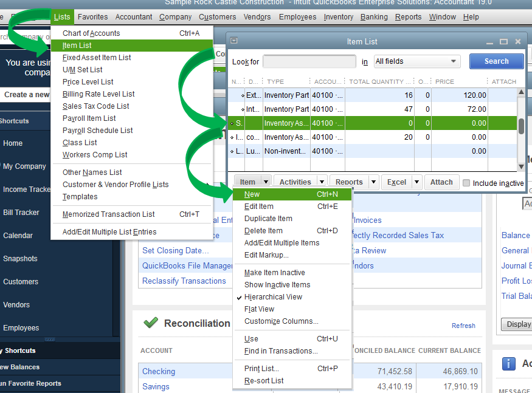Open the Vendors menu in the menu bar
Image resolution: width=532 pixels, height=393 pixels.
click(257, 17)
